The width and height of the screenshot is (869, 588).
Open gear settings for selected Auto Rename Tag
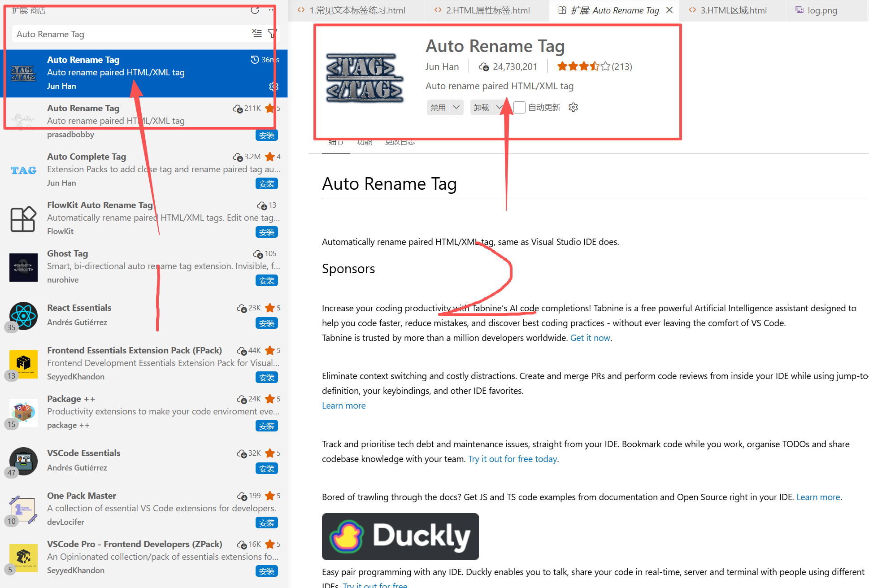click(274, 86)
